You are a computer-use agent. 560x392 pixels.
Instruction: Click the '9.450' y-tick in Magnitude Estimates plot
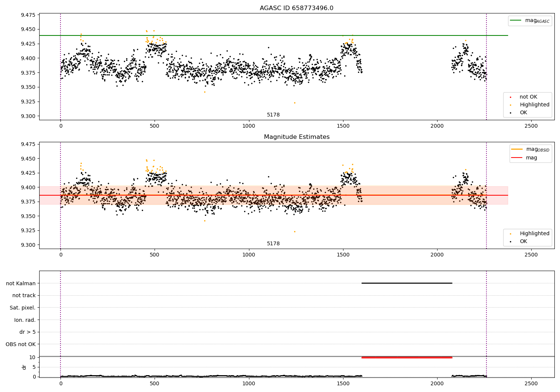pos(28,159)
